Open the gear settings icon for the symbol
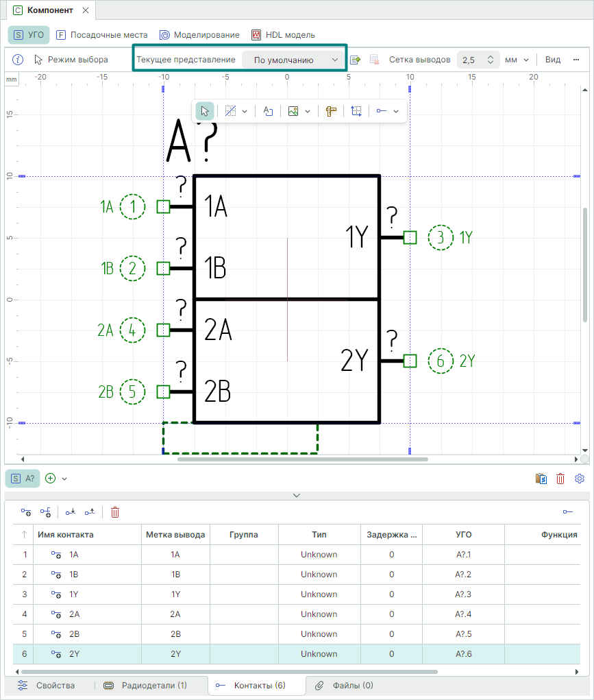This screenshot has width=594, height=700. (x=580, y=479)
